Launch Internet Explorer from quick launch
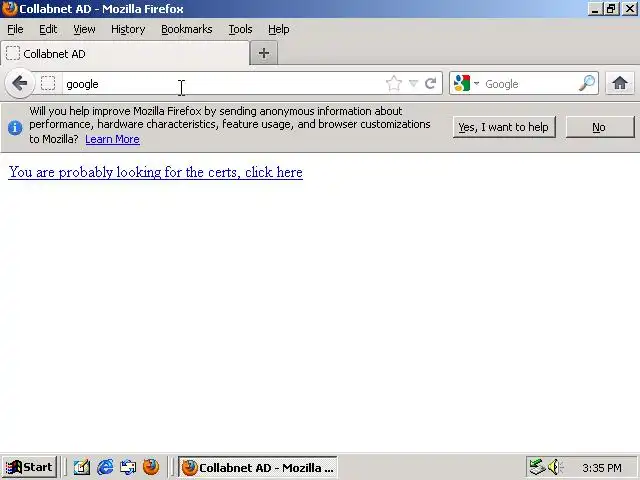This screenshot has height=480, width=640. 105,467
